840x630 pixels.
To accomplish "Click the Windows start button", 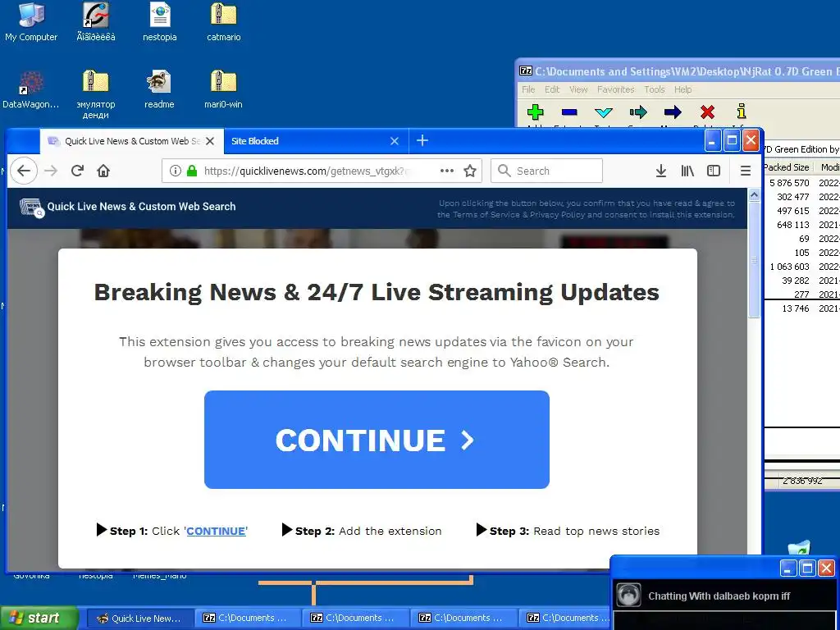I will coord(39,618).
